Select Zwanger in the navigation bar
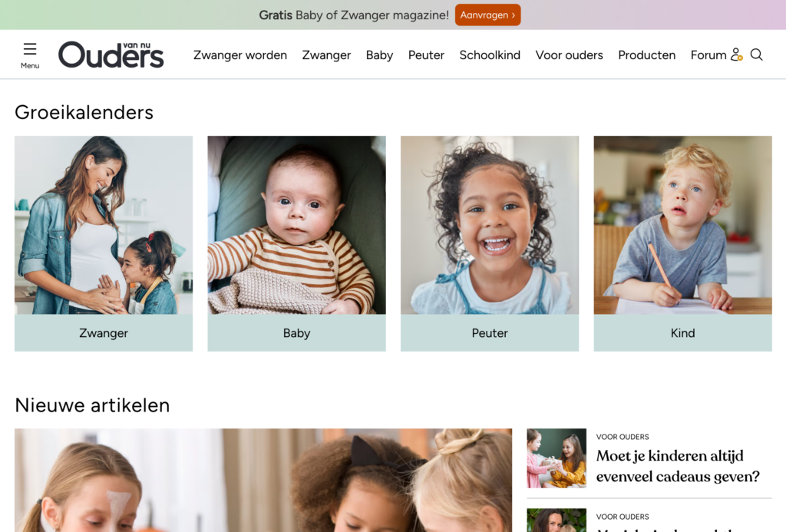786x532 pixels. [326, 55]
